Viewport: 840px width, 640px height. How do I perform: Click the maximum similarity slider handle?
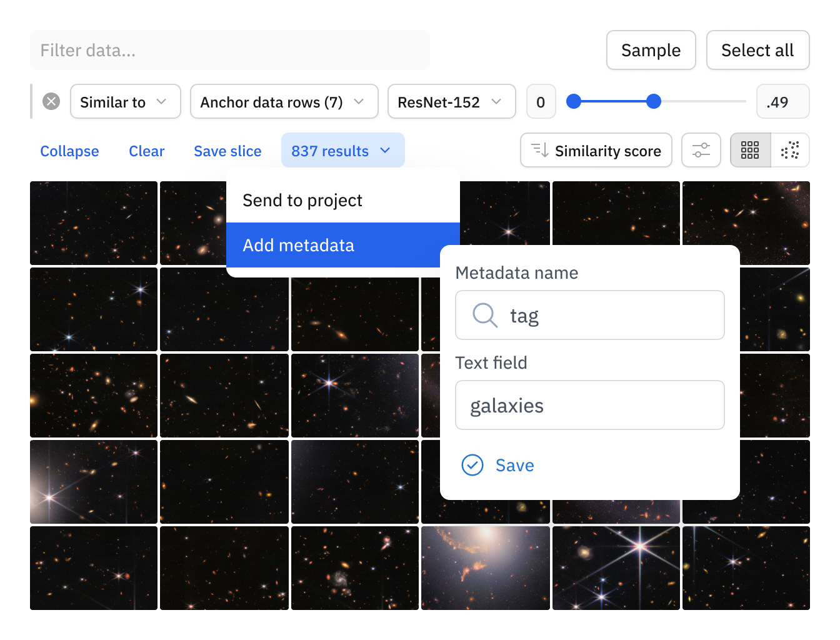[x=654, y=101]
